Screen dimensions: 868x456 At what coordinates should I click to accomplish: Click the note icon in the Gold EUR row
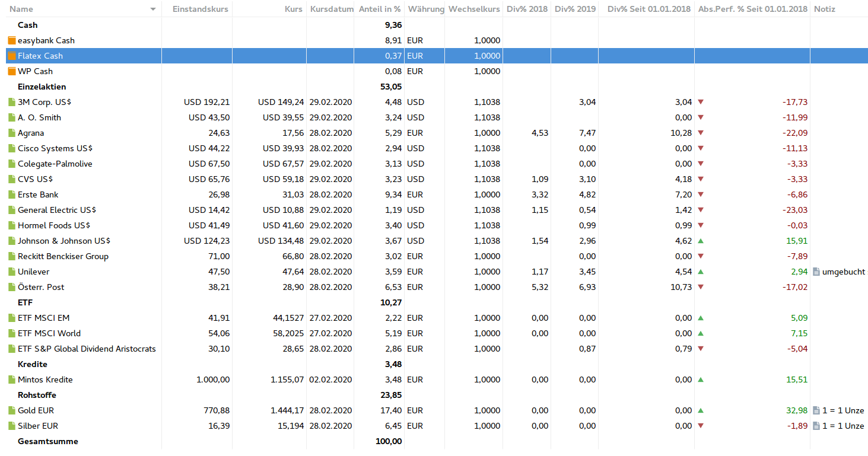tap(816, 410)
